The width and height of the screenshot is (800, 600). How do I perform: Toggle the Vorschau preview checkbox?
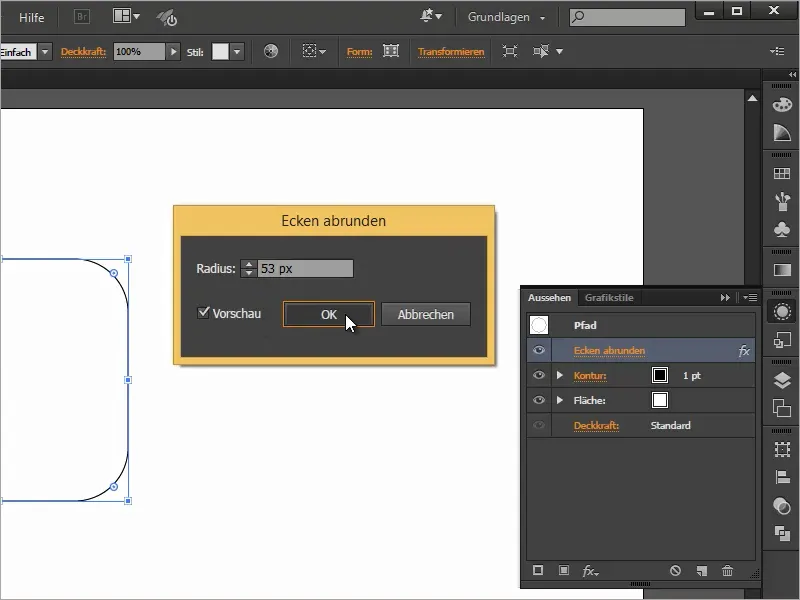pyautogui.click(x=203, y=312)
